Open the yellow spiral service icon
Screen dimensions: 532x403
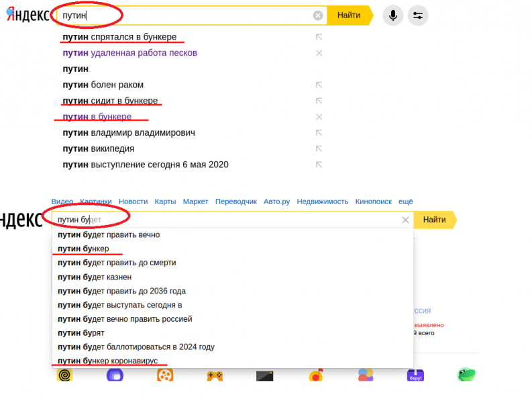pyautogui.click(x=64, y=375)
